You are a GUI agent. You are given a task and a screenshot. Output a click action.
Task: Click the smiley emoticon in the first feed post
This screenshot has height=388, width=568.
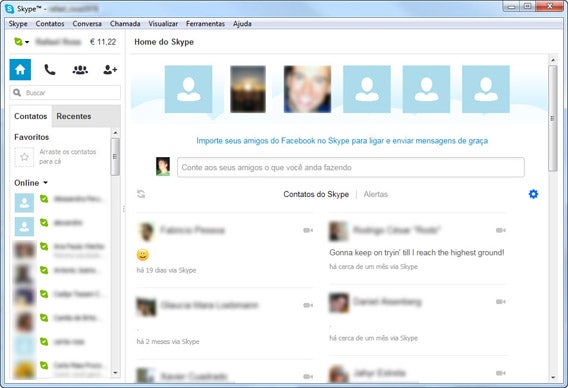point(143,255)
